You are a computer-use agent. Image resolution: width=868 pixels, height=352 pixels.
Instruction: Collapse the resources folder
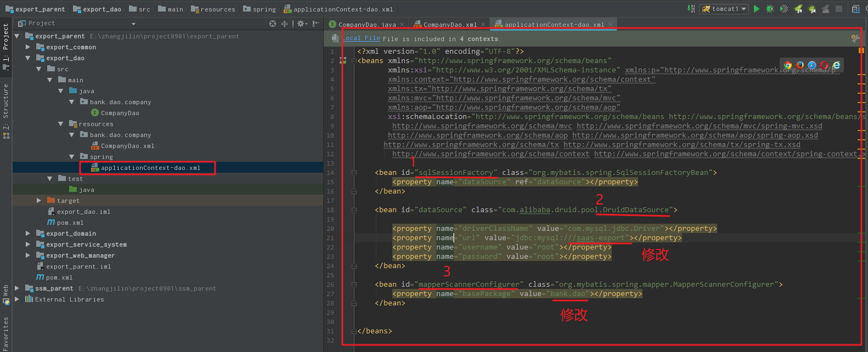(x=61, y=124)
